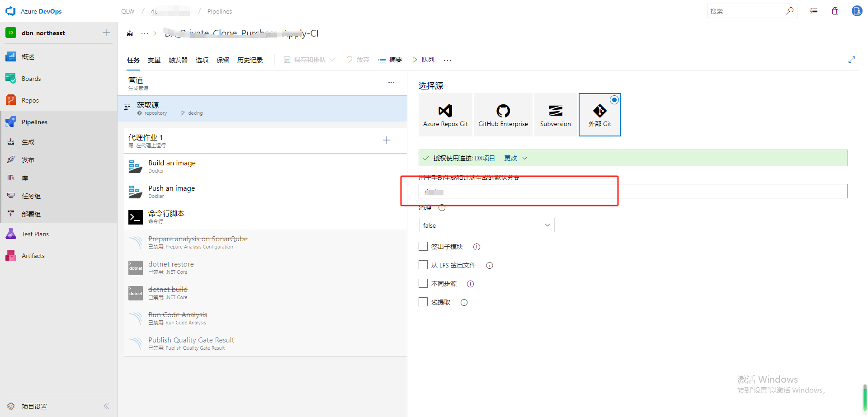Click the 摘要 button
This screenshot has height=417, width=868.
coord(390,60)
